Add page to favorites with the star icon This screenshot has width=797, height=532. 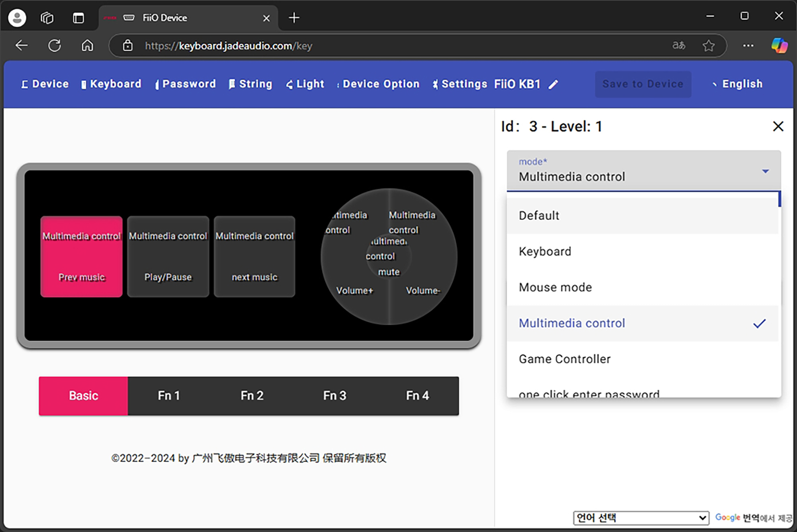(709, 46)
